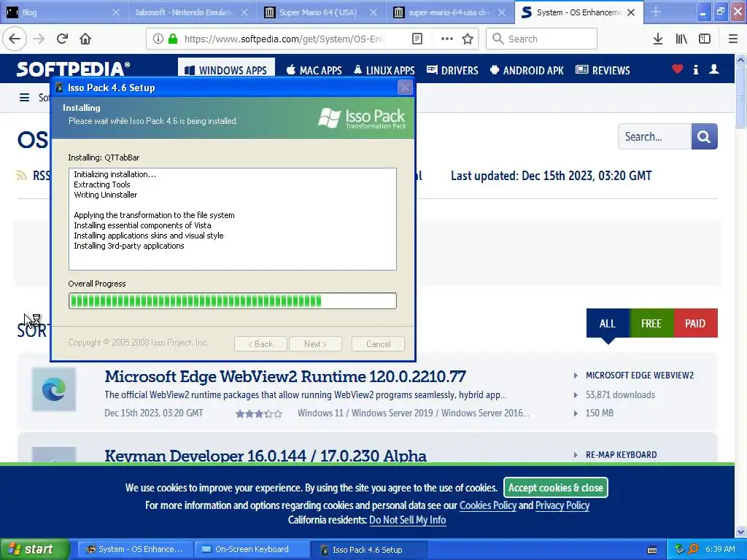Click MICROSOFT EDGE WEBVIEW2 tag link
Screen dimensions: 747x560
point(639,376)
